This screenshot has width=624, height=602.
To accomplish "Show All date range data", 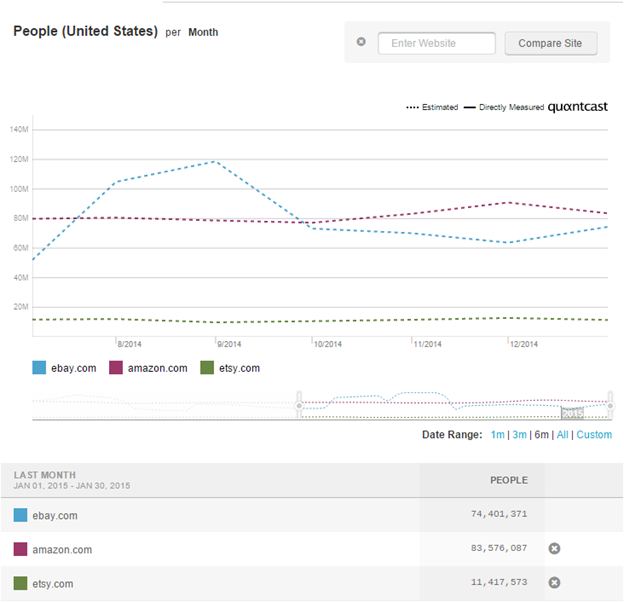I will coord(562,435).
